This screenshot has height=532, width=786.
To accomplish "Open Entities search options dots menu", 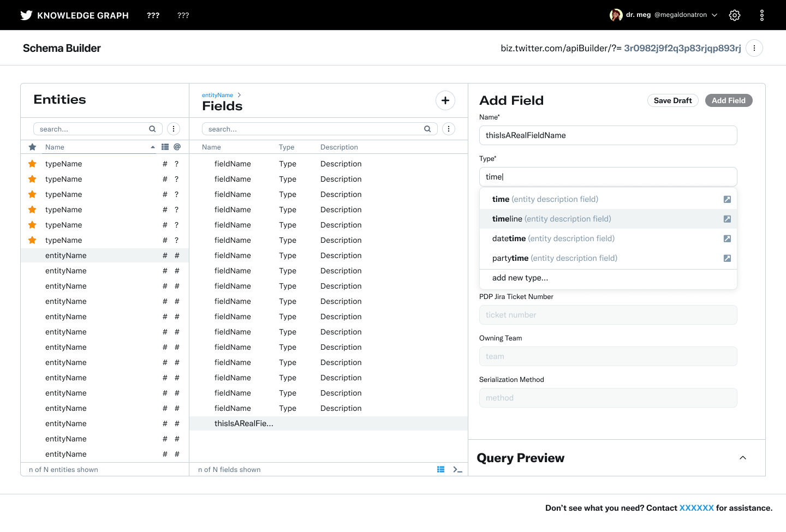I will click(174, 129).
